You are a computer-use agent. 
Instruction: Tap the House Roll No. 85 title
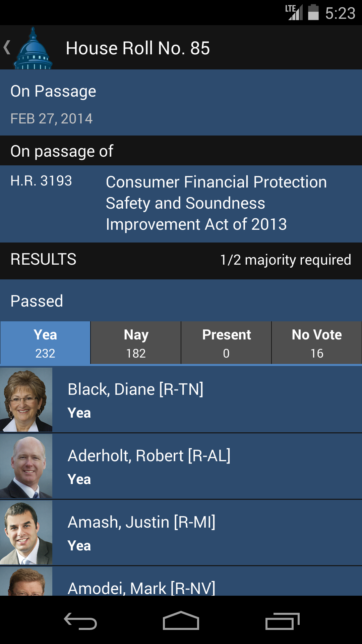[x=138, y=48]
